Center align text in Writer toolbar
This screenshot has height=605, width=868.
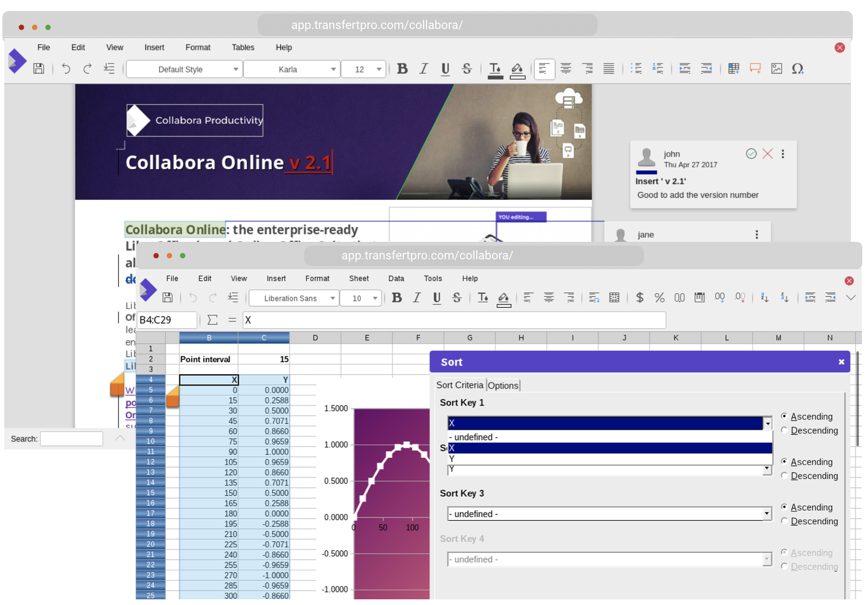click(566, 69)
